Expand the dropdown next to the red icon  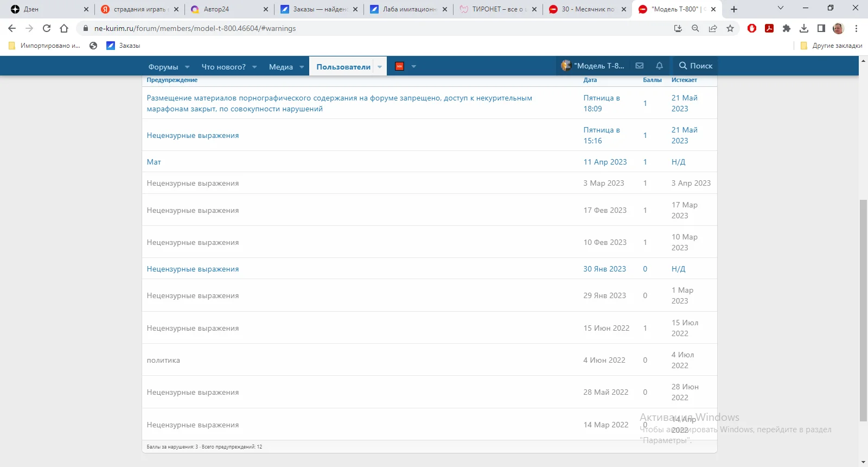tap(414, 67)
